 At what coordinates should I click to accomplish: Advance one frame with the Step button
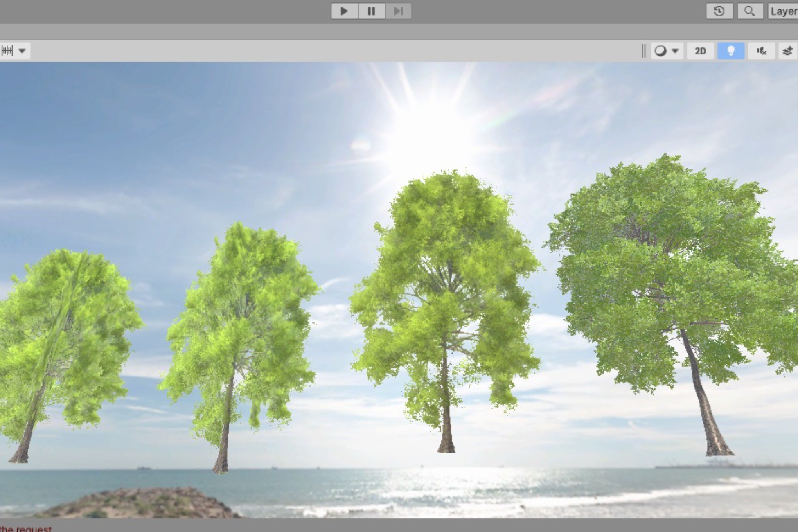tap(398, 11)
